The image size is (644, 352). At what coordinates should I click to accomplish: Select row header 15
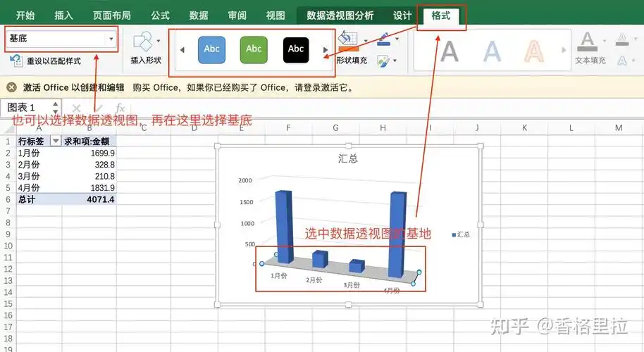tap(8, 304)
